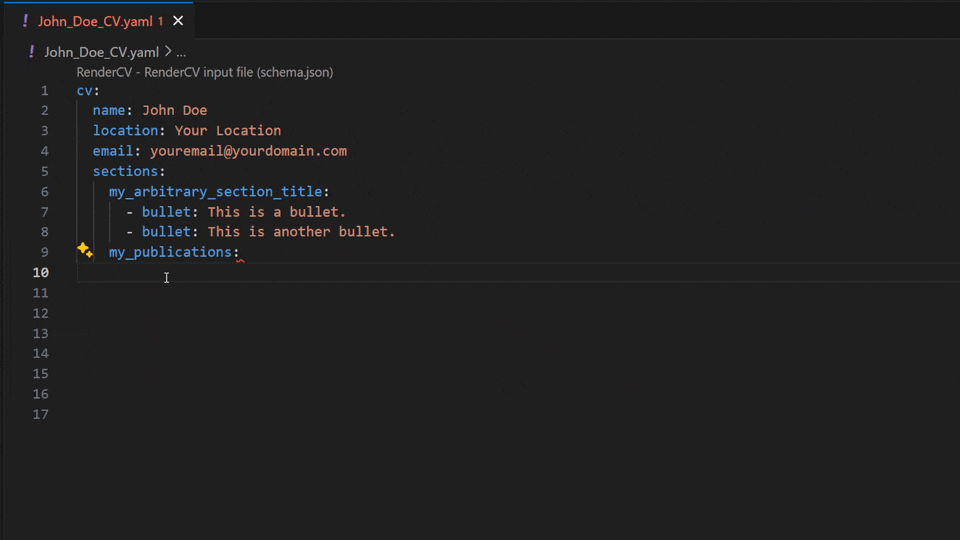Screen dimensions: 960x540
Task: Click the 'bullet' key on line 8
Action: click(x=167, y=231)
